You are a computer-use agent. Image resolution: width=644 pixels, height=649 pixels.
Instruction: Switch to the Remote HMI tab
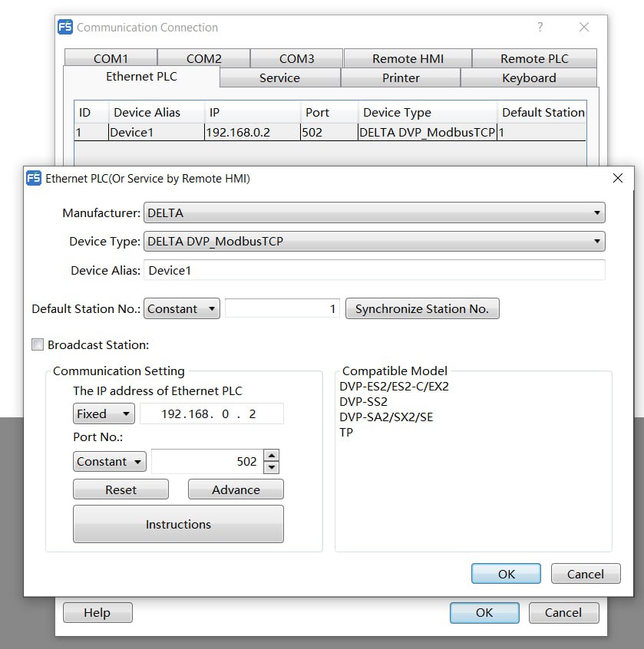(408, 58)
